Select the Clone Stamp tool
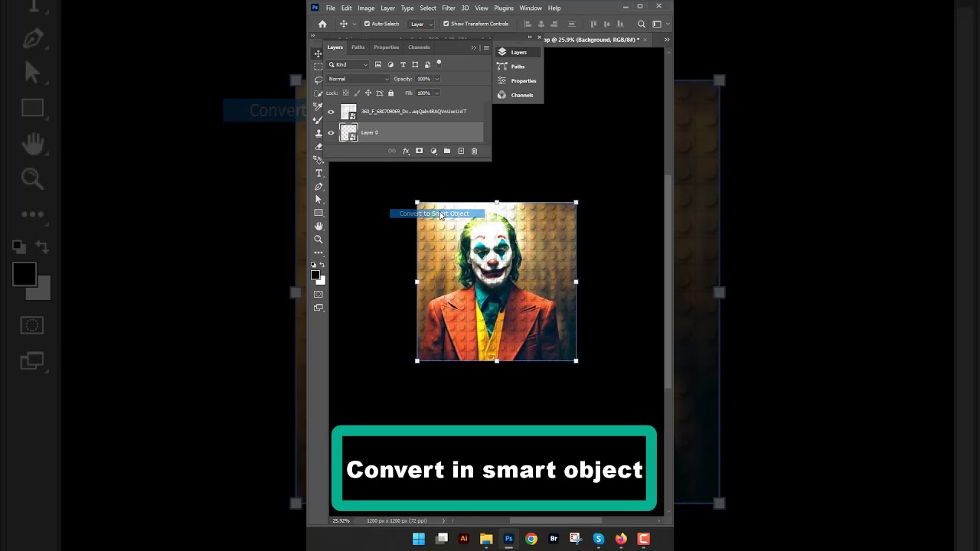The height and width of the screenshot is (551, 980). click(x=318, y=133)
